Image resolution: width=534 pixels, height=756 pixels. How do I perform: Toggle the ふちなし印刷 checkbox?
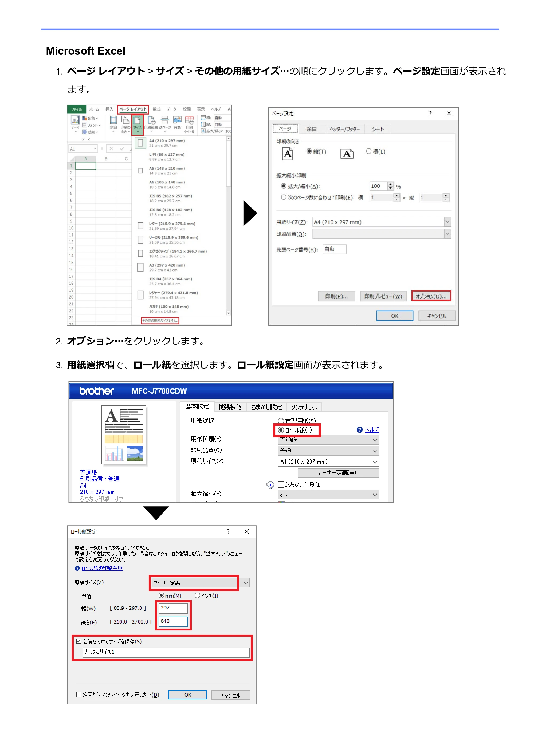click(x=281, y=485)
